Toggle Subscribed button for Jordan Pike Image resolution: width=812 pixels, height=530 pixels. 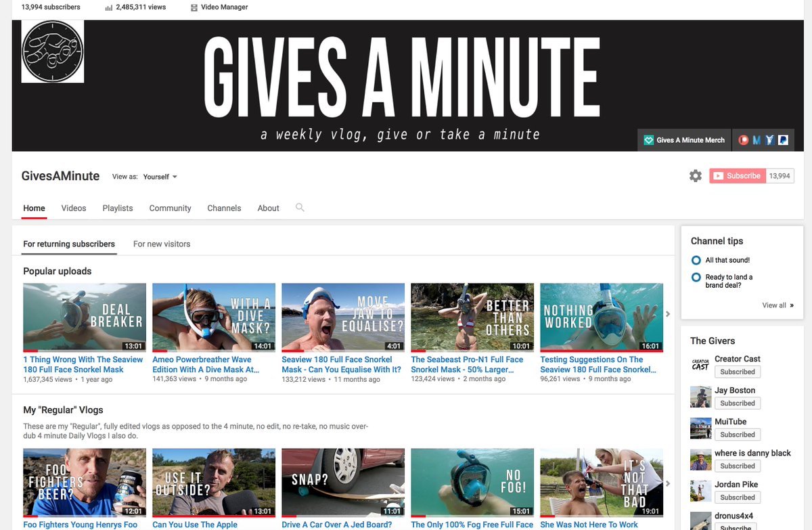coord(738,498)
